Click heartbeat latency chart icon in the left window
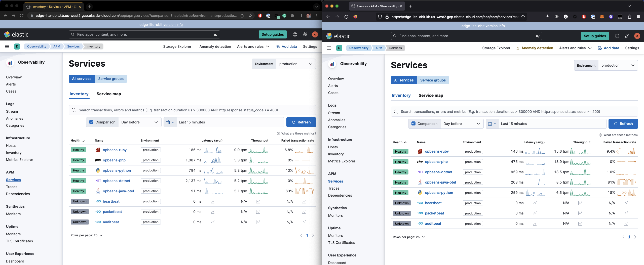Screen dimensions: 644x265 (212, 201)
